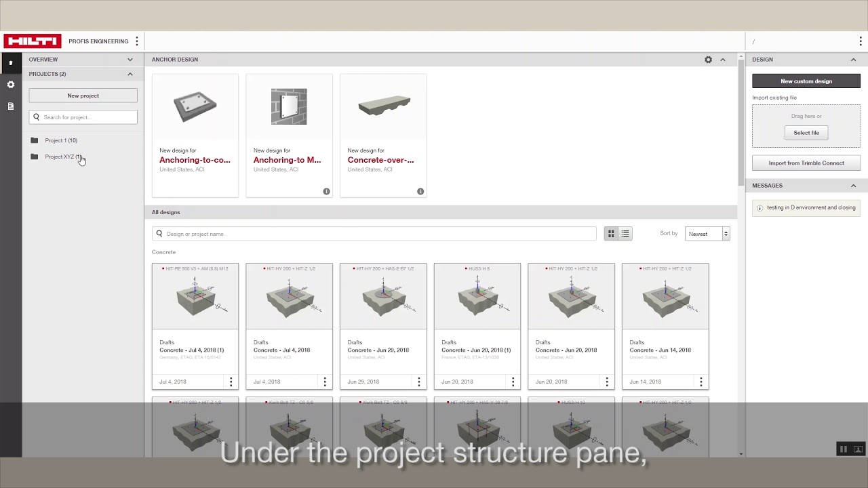Open options for Concrete - Jun 29, 2018
868x488 pixels.
[419, 382]
